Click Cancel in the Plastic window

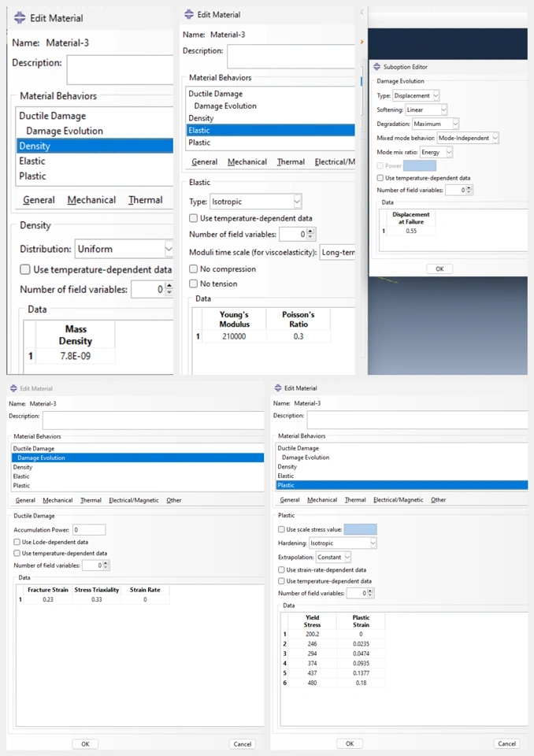pyautogui.click(x=506, y=743)
